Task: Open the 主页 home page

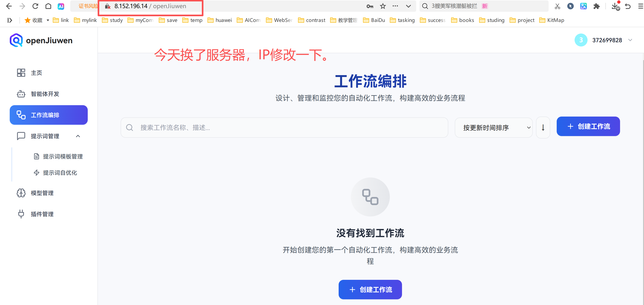Action: click(x=36, y=73)
